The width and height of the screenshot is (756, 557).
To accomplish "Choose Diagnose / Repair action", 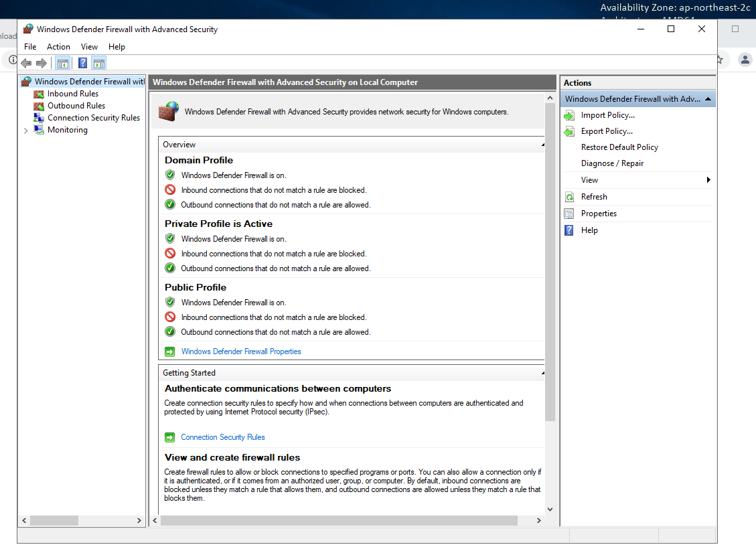I will 612,163.
